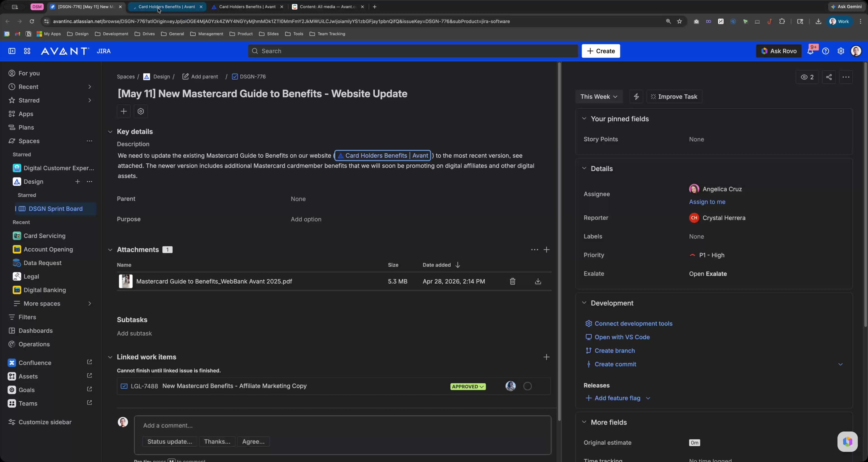The height and width of the screenshot is (462, 868).
Task: Collapse the Linked work items section
Action: pos(110,357)
